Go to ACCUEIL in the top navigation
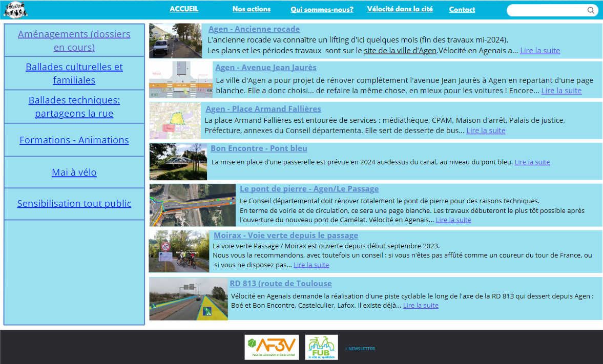Screen dimensions: 603x364 [x=184, y=9]
